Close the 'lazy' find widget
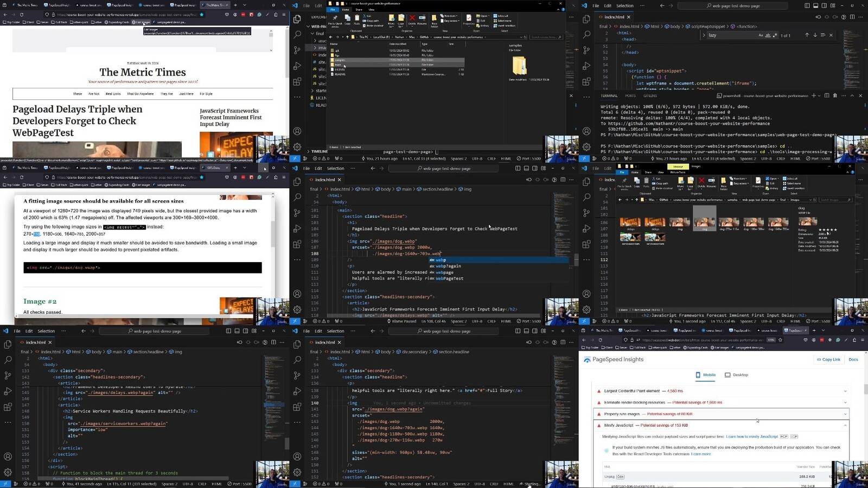The image size is (868, 488). point(831,35)
